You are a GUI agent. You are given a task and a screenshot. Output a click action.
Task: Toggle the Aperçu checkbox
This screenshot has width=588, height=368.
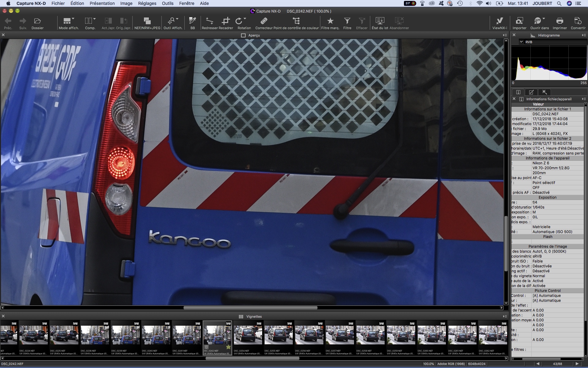243,35
